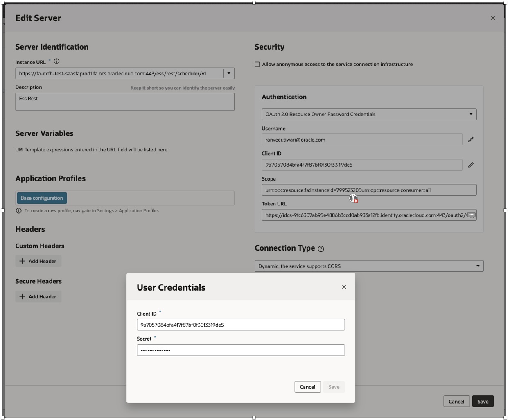Screen dimensions: 508x420
Task: Enable anonymous access checkbox
Action: point(257,64)
